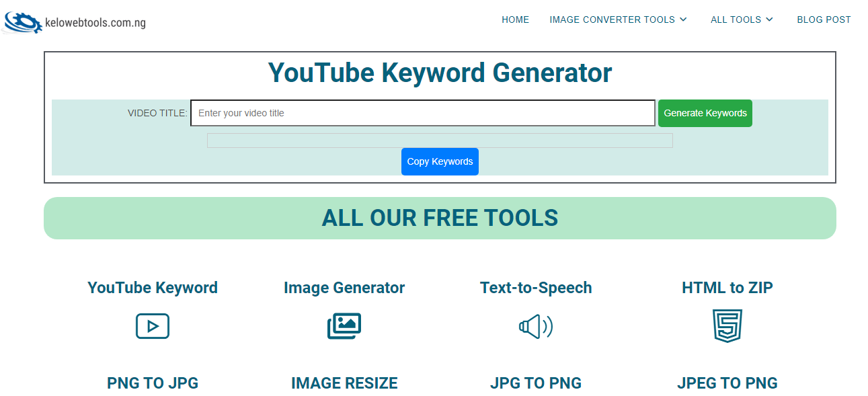Click the Generate Keywords button
The image size is (868, 396).
click(x=705, y=113)
